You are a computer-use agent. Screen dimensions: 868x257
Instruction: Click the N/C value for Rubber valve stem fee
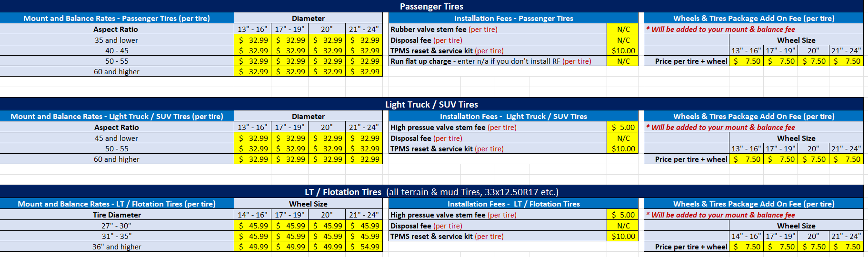[x=623, y=29]
